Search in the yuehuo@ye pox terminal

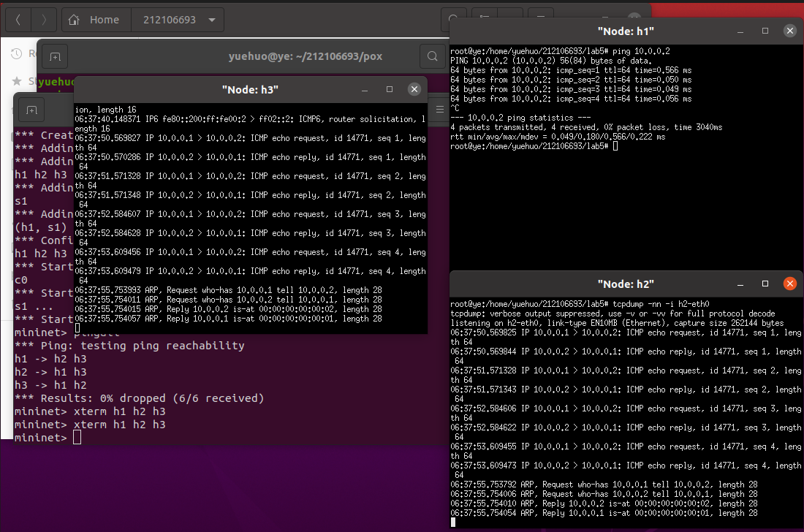click(x=432, y=56)
